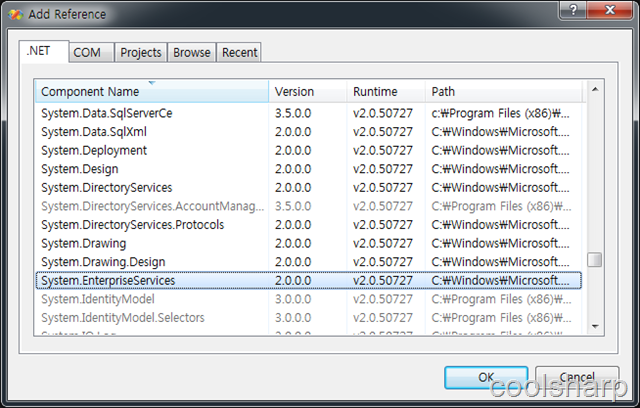Image resolution: width=640 pixels, height=408 pixels.
Task: Click the path cell of System.EnterpriseServices
Action: [500, 280]
